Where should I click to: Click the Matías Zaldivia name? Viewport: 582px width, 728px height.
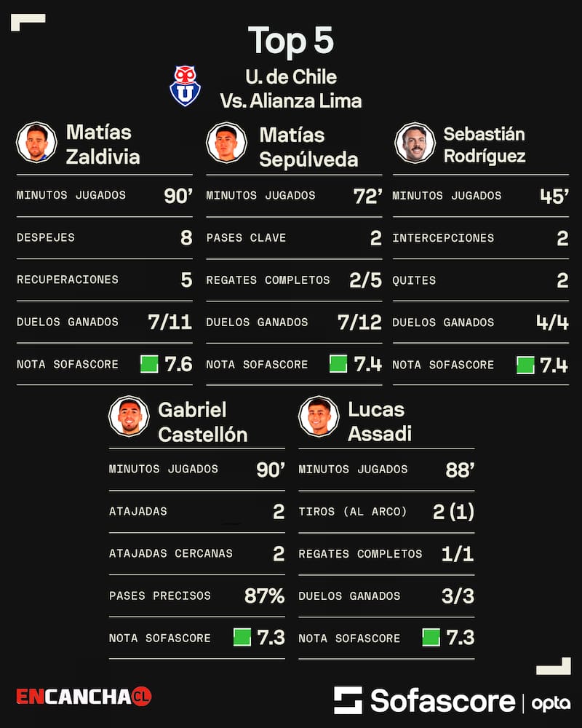coord(103,144)
